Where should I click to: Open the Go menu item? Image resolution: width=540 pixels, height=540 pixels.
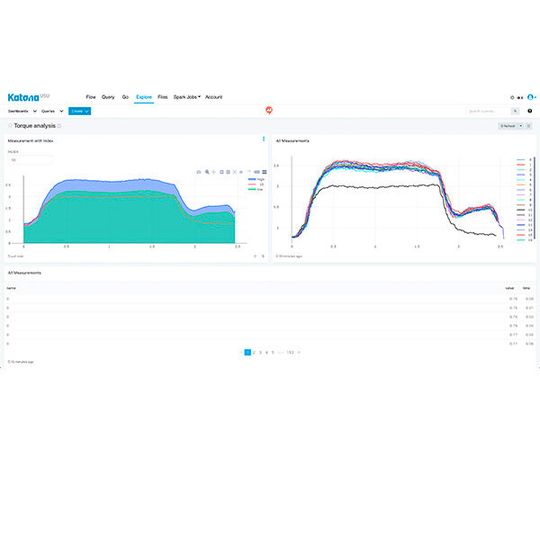(125, 97)
